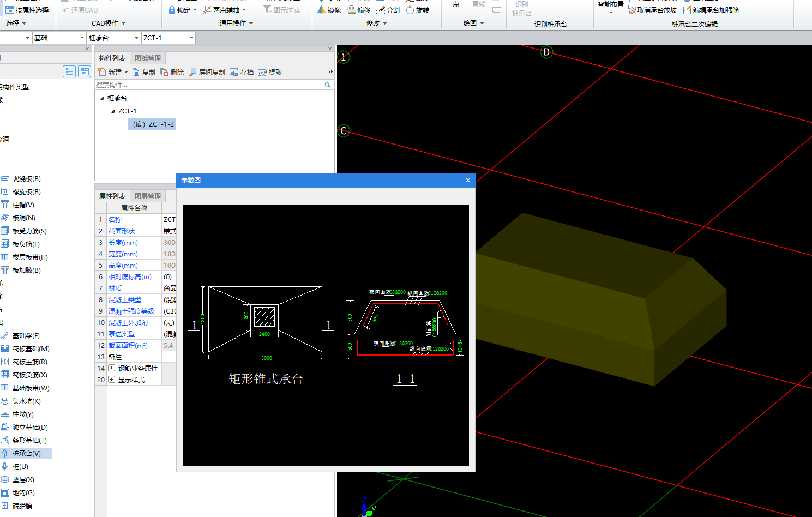Viewport: 812px width, 517px height.
Task: Click the 镜像 mirror tool
Action: click(329, 10)
